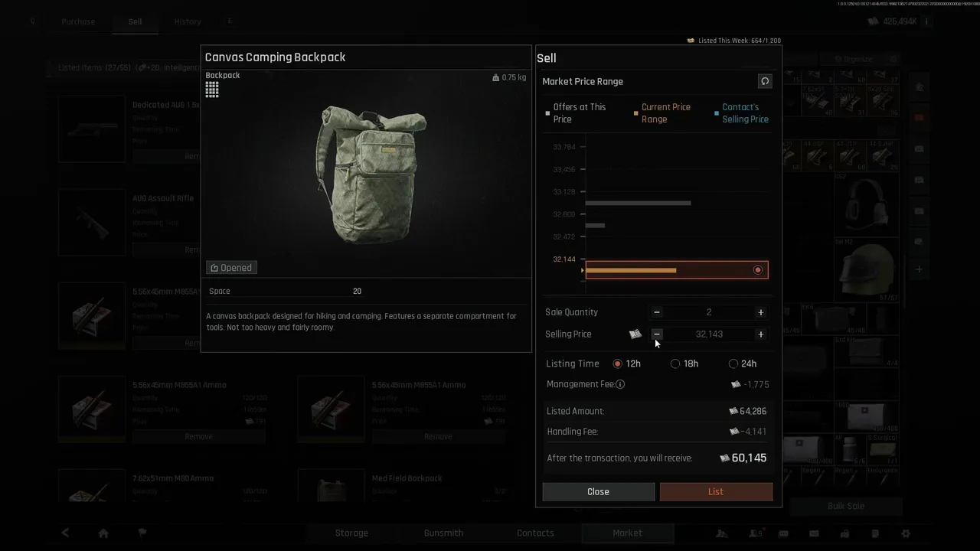Viewport: 980px width, 551px height.
Task: Switch to the Purchase tab
Action: point(79,21)
